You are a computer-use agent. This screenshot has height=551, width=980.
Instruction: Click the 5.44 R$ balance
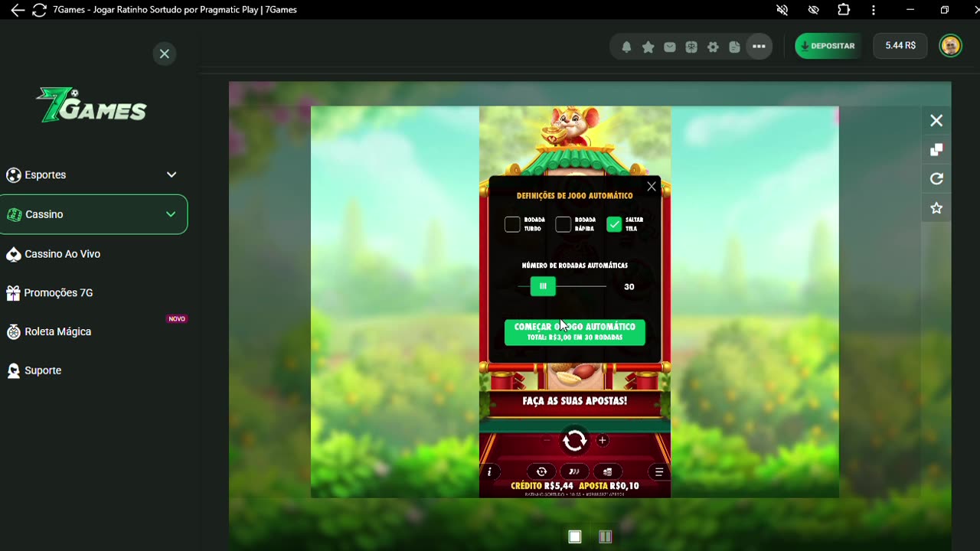900,46
